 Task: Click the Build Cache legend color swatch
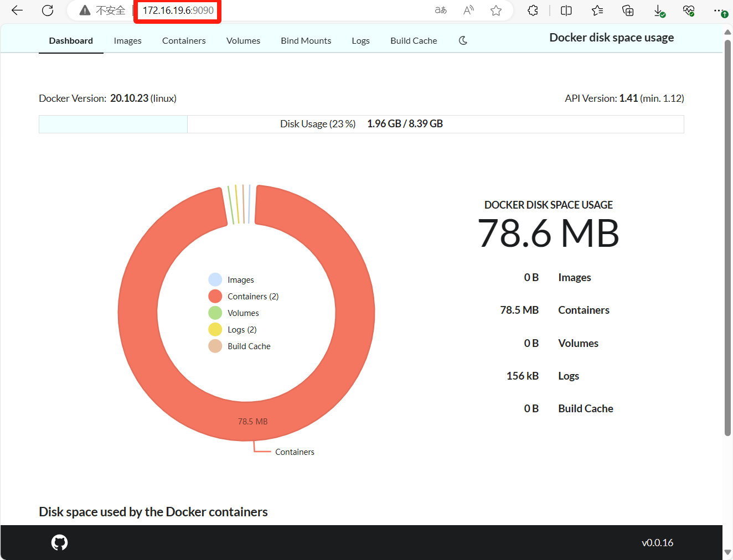point(215,346)
